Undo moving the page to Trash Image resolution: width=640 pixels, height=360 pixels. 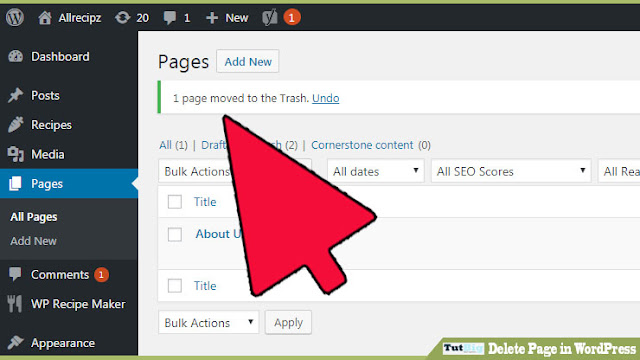point(326,98)
